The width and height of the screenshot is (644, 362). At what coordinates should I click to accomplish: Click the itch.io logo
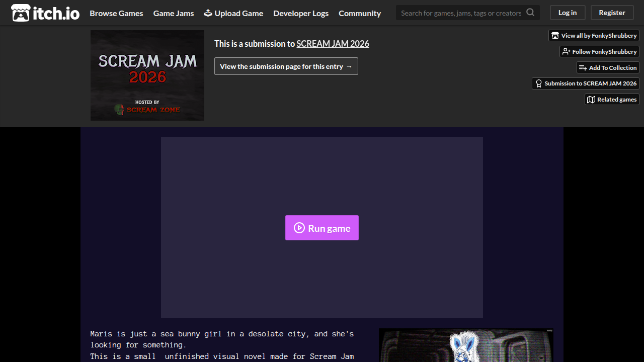pos(45,13)
